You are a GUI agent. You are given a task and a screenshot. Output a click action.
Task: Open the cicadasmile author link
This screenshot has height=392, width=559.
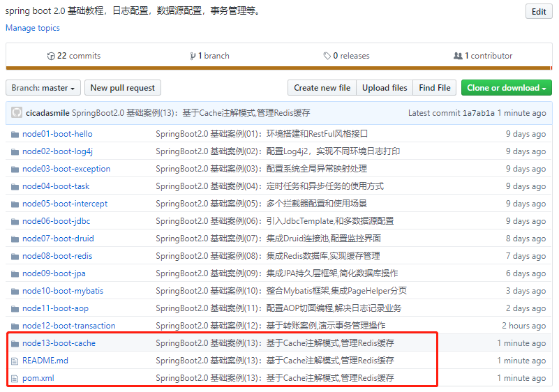[x=47, y=113]
